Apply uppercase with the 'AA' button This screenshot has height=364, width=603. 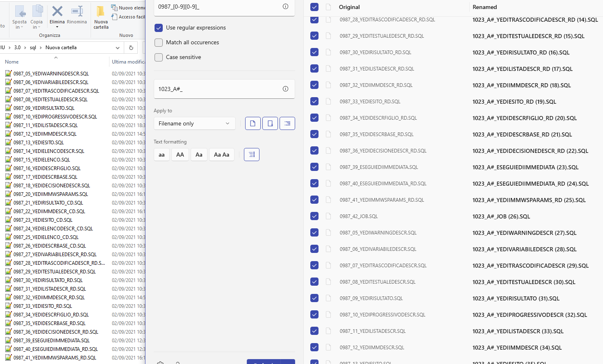point(180,155)
